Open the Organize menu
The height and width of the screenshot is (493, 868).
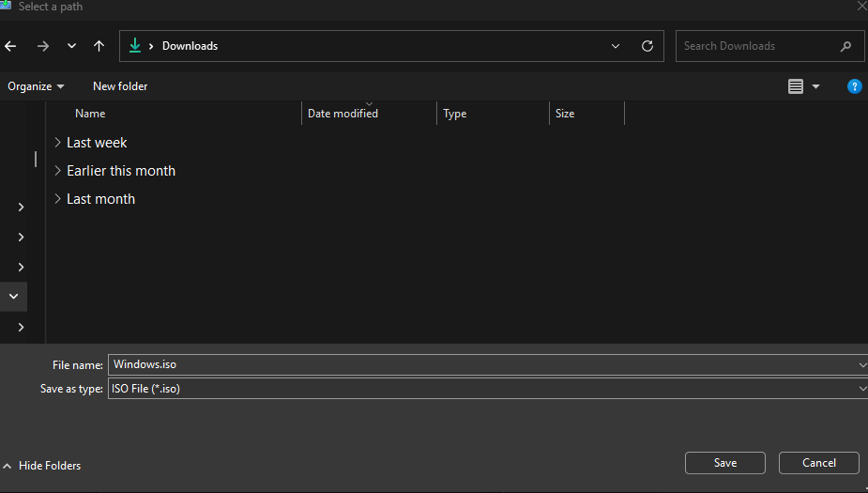click(x=36, y=86)
